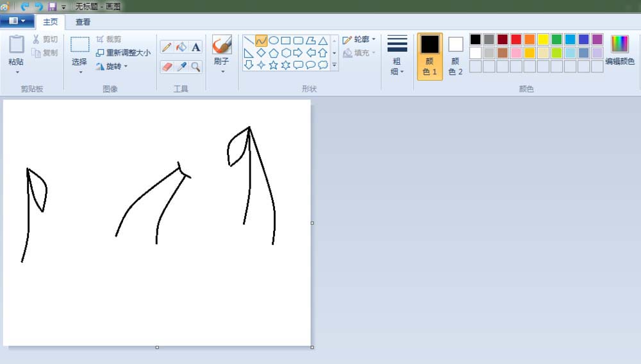641x364 pixels.
Task: Activate Color 1 (颜色 1) selector
Action: point(429,56)
